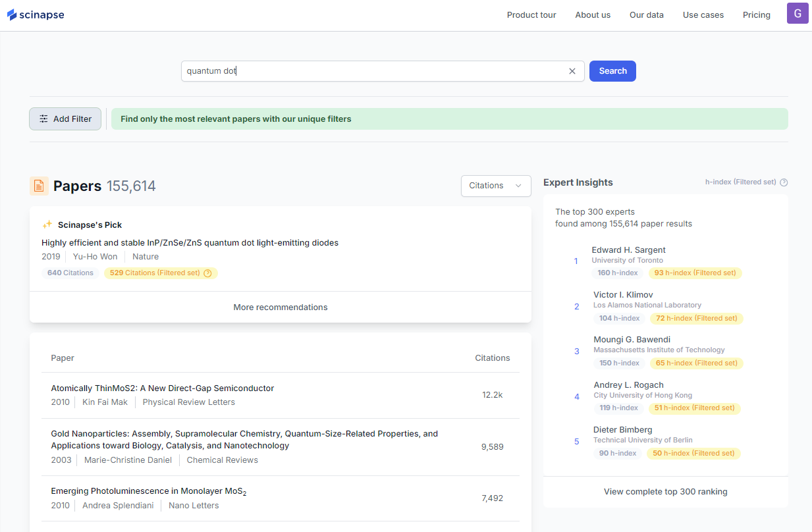Open the Citations sort dropdown
Image resolution: width=812 pixels, height=532 pixels.
[x=496, y=186]
